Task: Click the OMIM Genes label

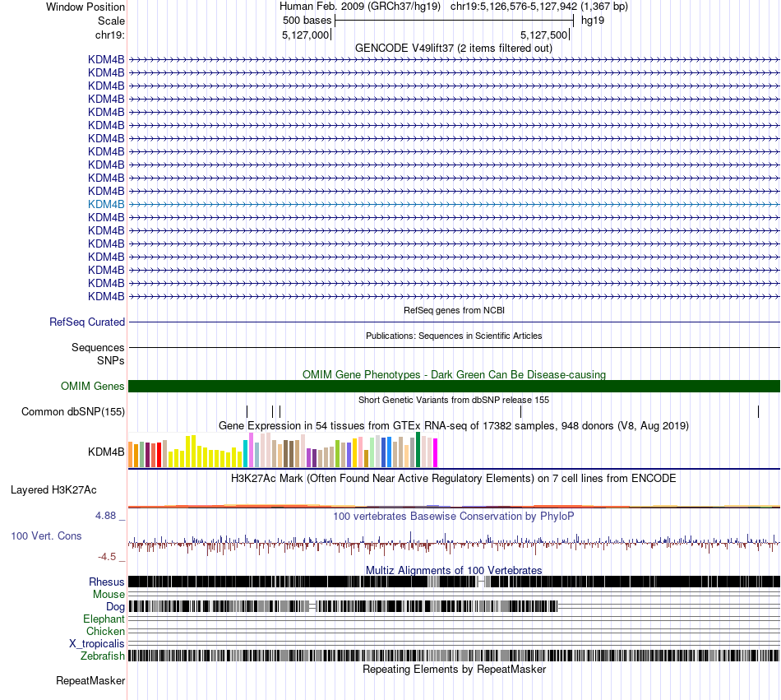Action: [93, 386]
